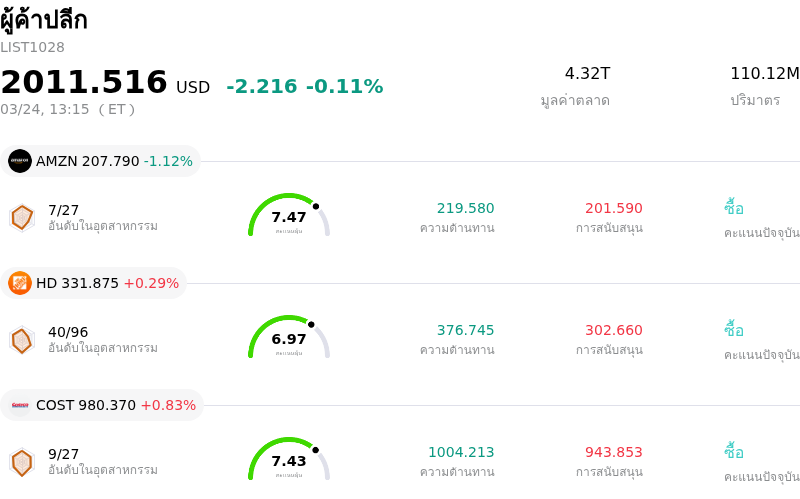Click the COST ซื้อ rating
Image resolution: width=800 pixels, height=499 pixels.
coord(734,452)
